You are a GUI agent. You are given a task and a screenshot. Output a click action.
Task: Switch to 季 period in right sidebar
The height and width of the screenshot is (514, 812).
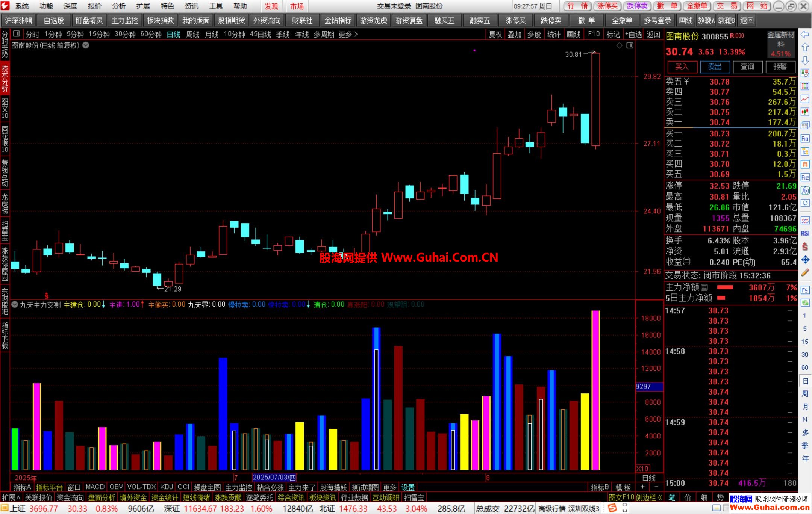click(x=805, y=446)
